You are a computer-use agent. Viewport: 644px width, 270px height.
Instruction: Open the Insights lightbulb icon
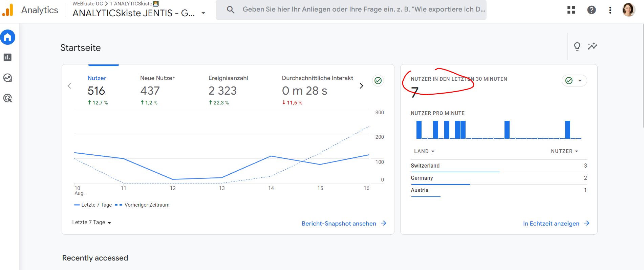tap(577, 46)
